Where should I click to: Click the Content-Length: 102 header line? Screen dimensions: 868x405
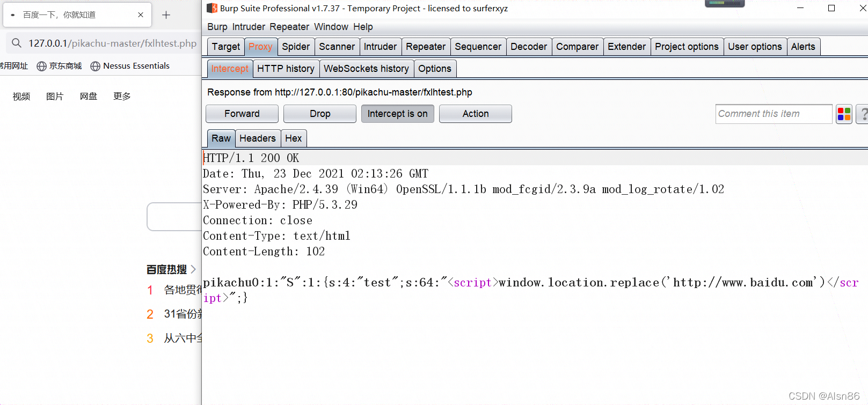click(x=264, y=251)
